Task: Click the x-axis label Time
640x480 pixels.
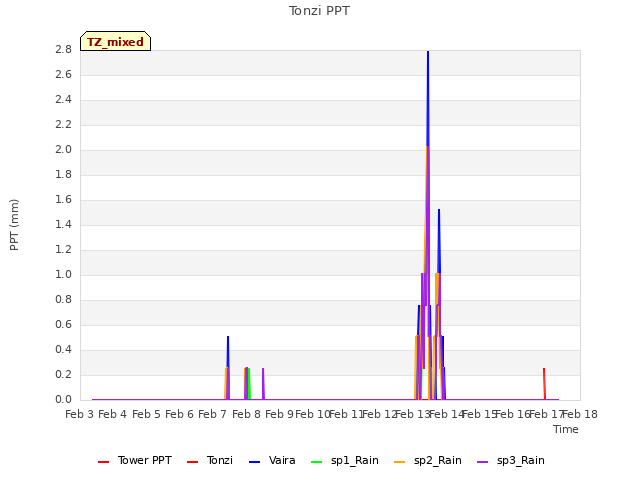Action: (566, 429)
